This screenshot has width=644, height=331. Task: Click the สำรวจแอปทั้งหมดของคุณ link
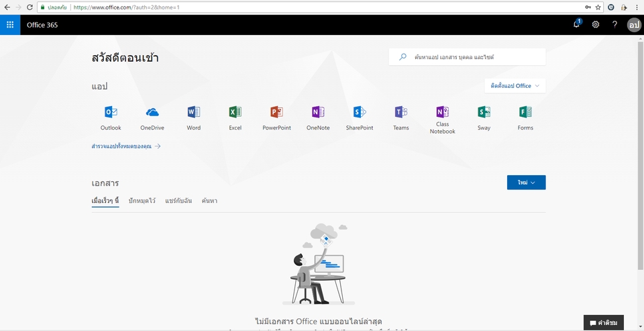125,146
